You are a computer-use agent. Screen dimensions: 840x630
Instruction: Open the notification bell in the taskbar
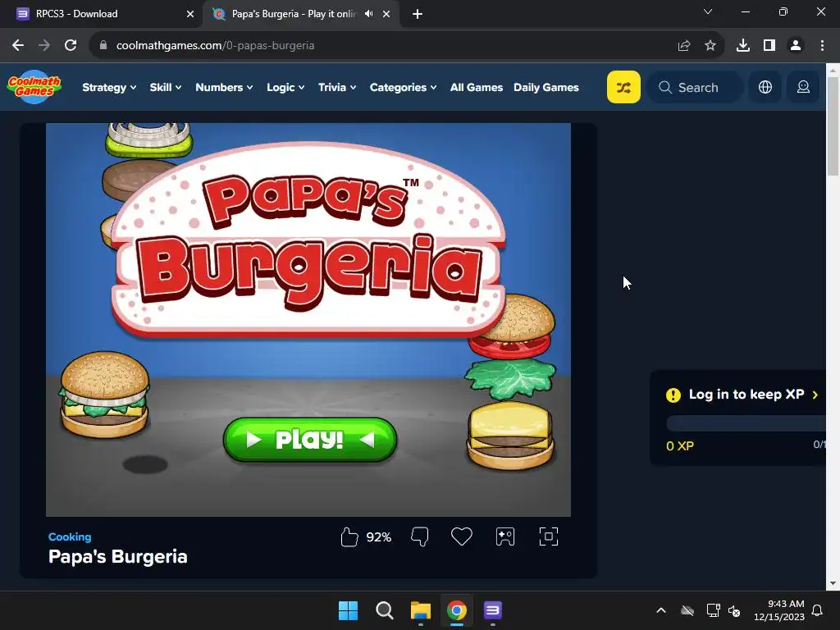click(817, 610)
